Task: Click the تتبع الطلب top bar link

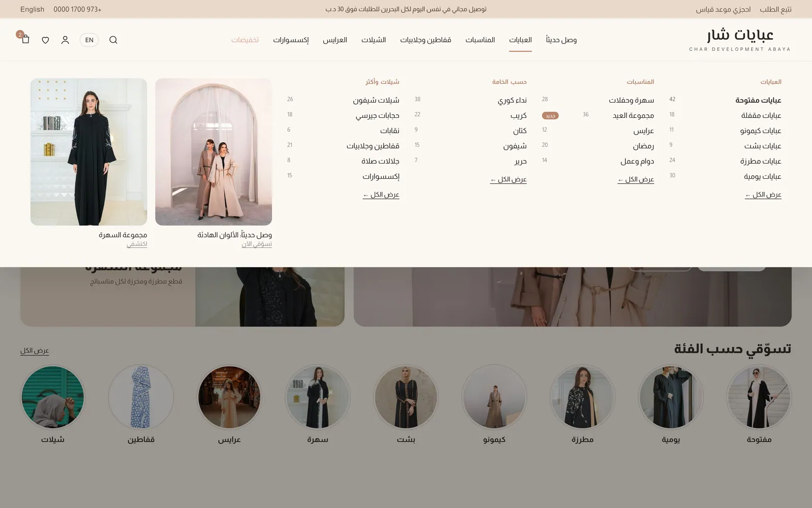Action: tap(775, 9)
